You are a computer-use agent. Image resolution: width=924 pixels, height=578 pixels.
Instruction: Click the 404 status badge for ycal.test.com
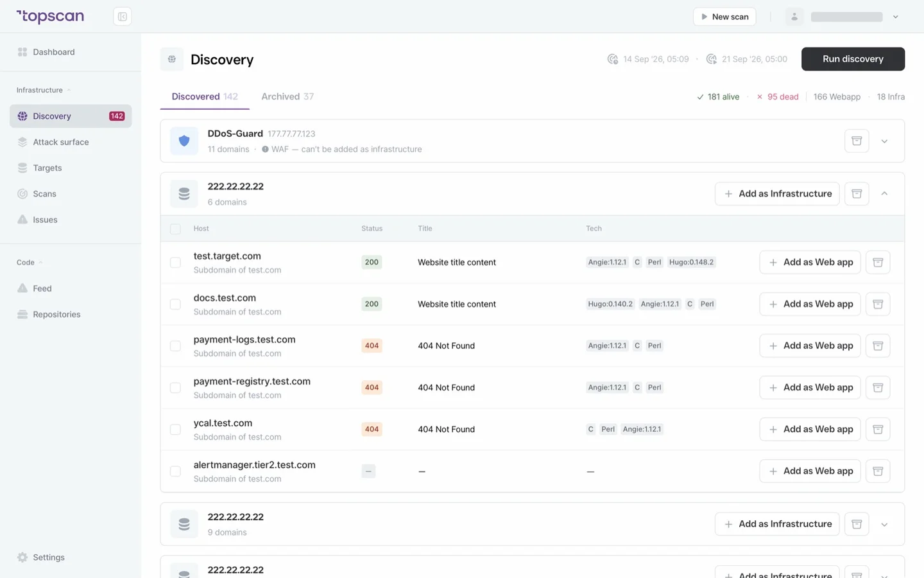372,429
